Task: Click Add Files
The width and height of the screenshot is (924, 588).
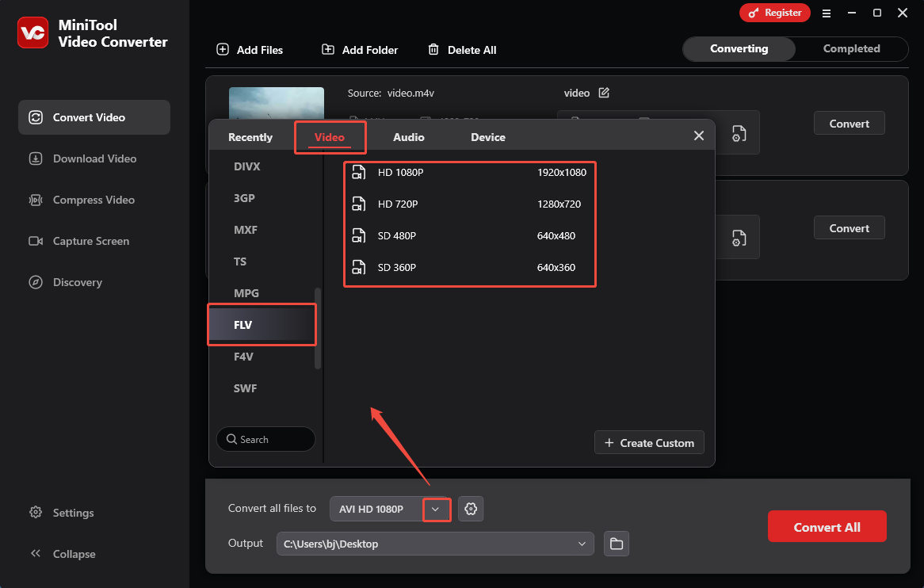Action: coord(250,50)
